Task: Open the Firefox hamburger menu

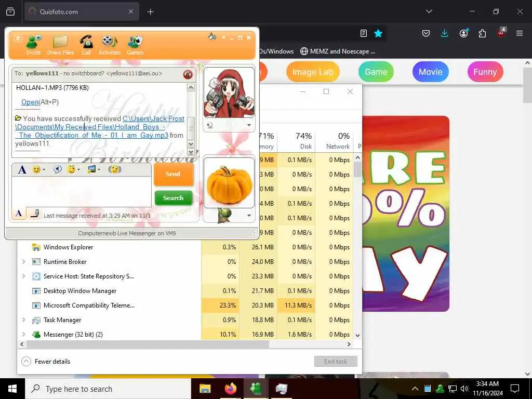Action: pyautogui.click(x=520, y=33)
